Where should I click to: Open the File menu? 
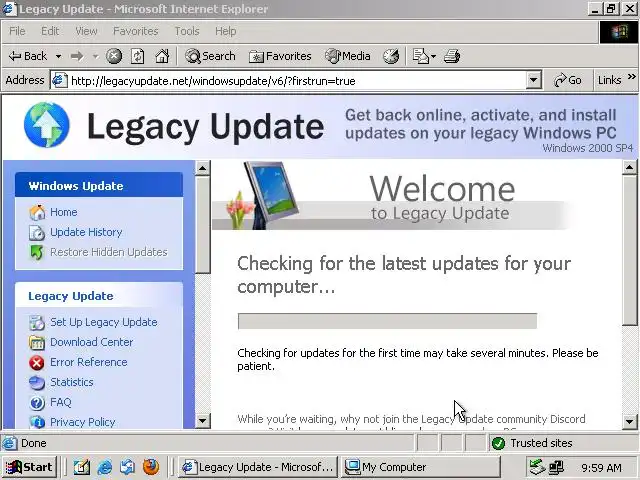click(x=17, y=31)
